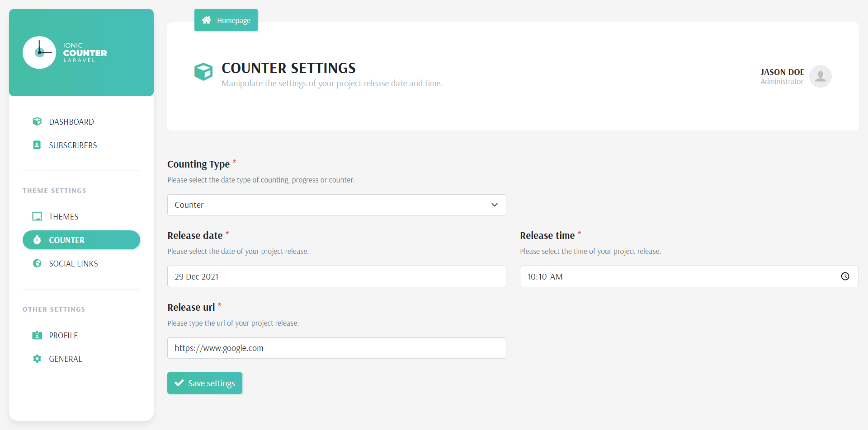Click the General gear icon

tap(37, 359)
